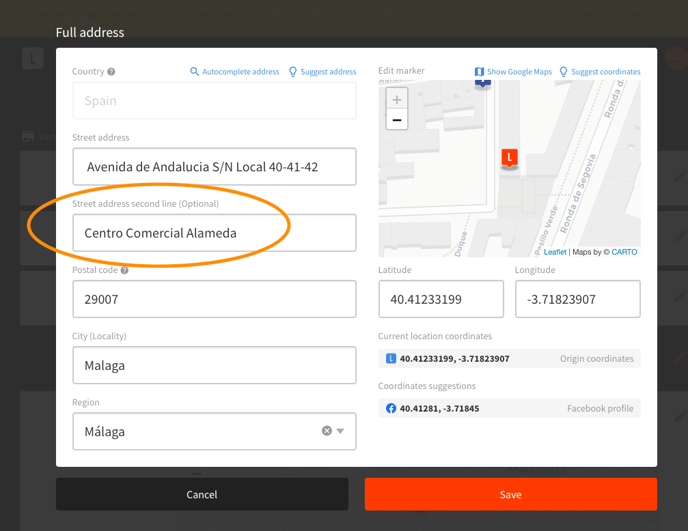
Task: Open Show Google Maps link
Action: pyautogui.click(x=513, y=72)
